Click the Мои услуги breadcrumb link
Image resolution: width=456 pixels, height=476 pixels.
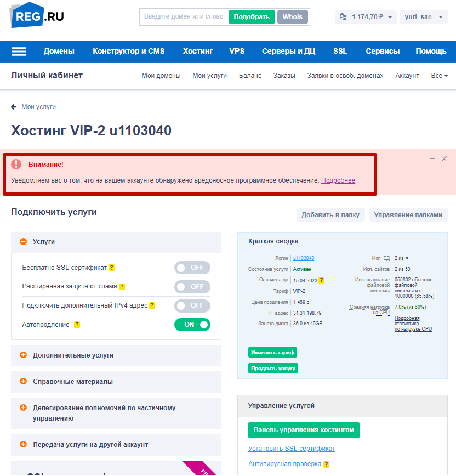[x=38, y=107]
